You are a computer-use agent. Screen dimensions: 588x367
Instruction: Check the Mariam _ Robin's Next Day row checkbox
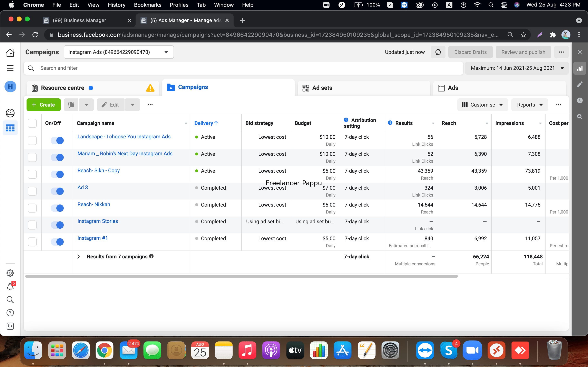[x=32, y=157]
